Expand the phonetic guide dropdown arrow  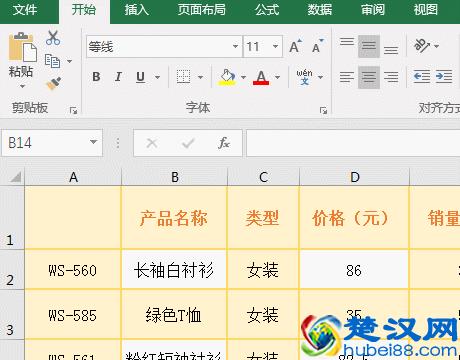point(320,77)
